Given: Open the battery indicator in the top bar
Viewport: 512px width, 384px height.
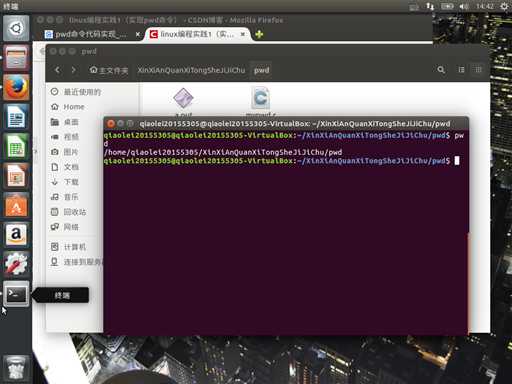Looking at the screenshot, I should pos(447,6).
